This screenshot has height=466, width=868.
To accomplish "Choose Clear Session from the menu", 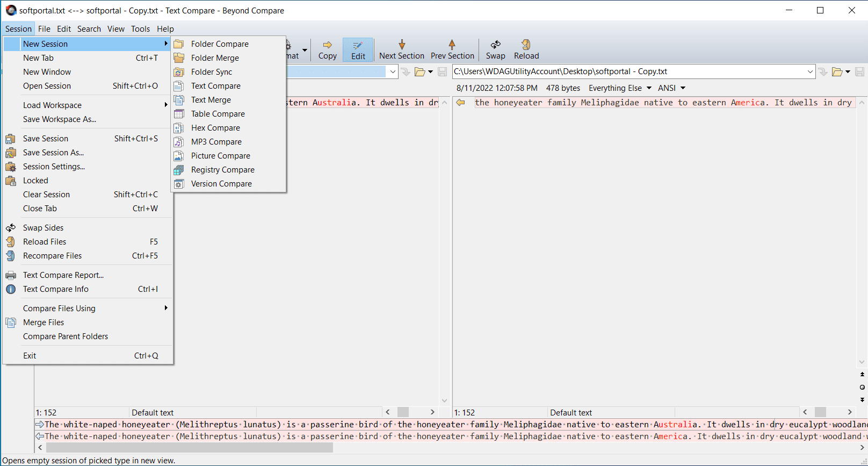I will tap(88, 195).
